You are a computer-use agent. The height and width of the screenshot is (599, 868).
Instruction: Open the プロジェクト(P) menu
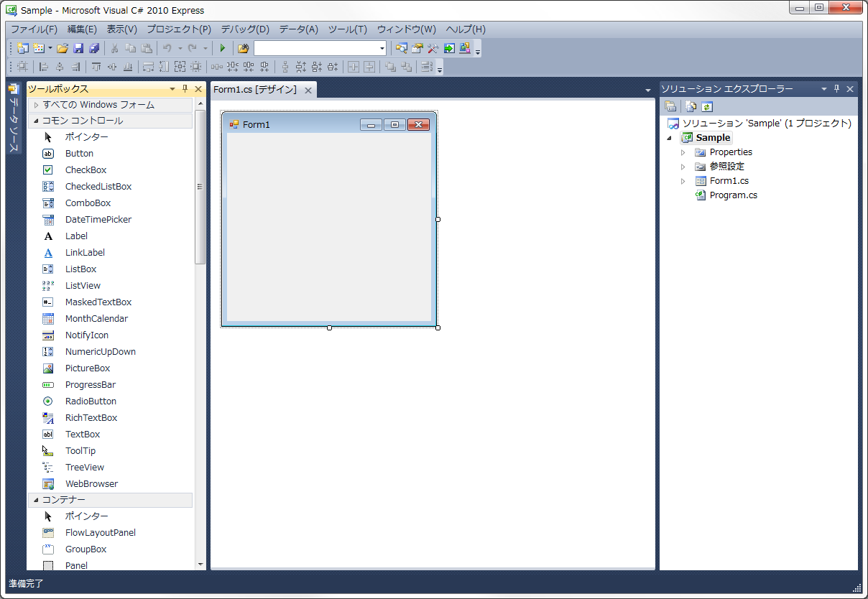click(179, 29)
